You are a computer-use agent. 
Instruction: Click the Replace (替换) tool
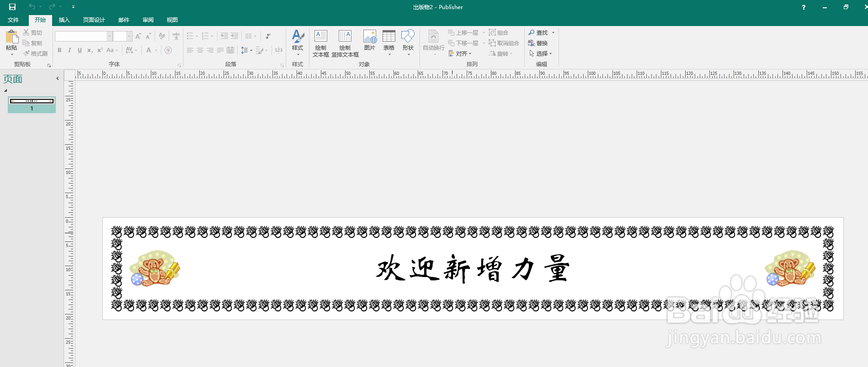tap(538, 43)
